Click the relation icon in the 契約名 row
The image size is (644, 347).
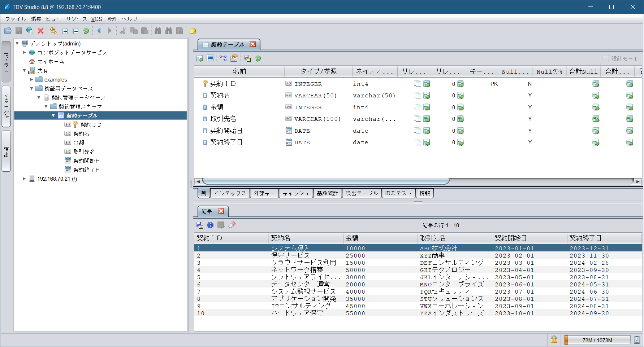(x=427, y=96)
